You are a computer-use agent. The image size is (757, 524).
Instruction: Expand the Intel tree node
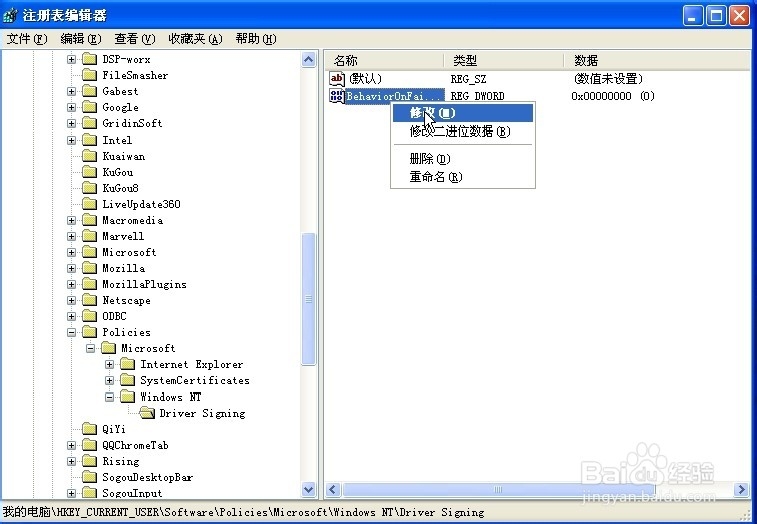pos(71,140)
